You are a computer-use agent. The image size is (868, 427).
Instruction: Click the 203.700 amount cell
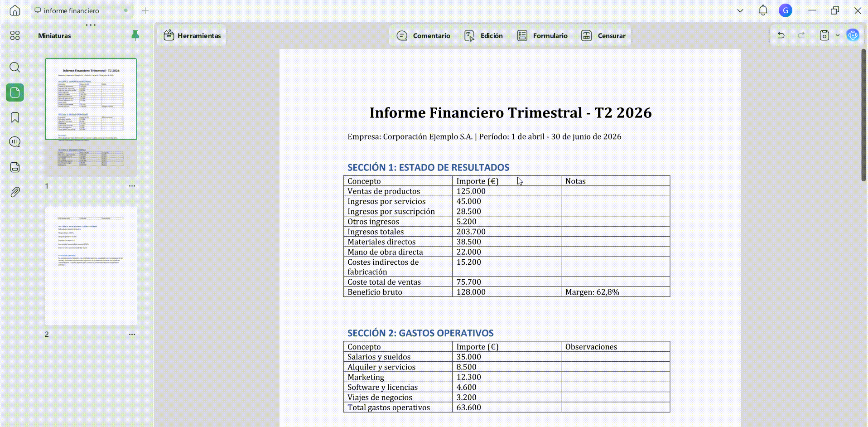pyautogui.click(x=506, y=232)
